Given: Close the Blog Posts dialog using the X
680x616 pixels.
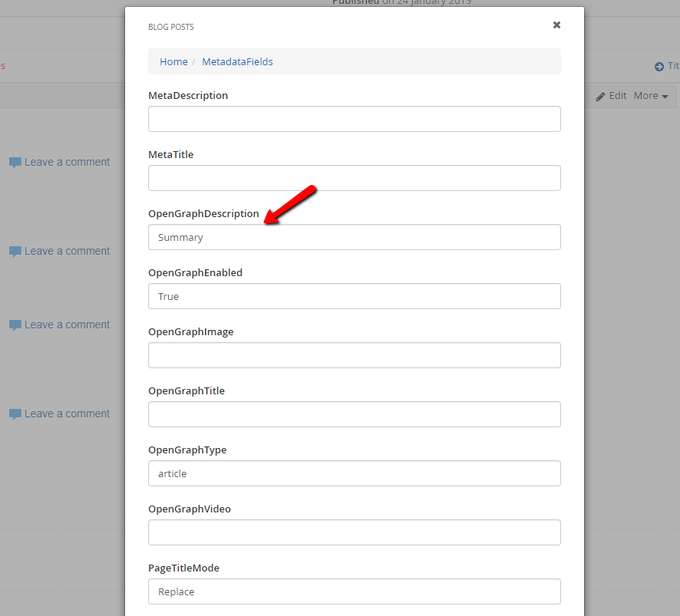Looking at the screenshot, I should click(556, 25).
